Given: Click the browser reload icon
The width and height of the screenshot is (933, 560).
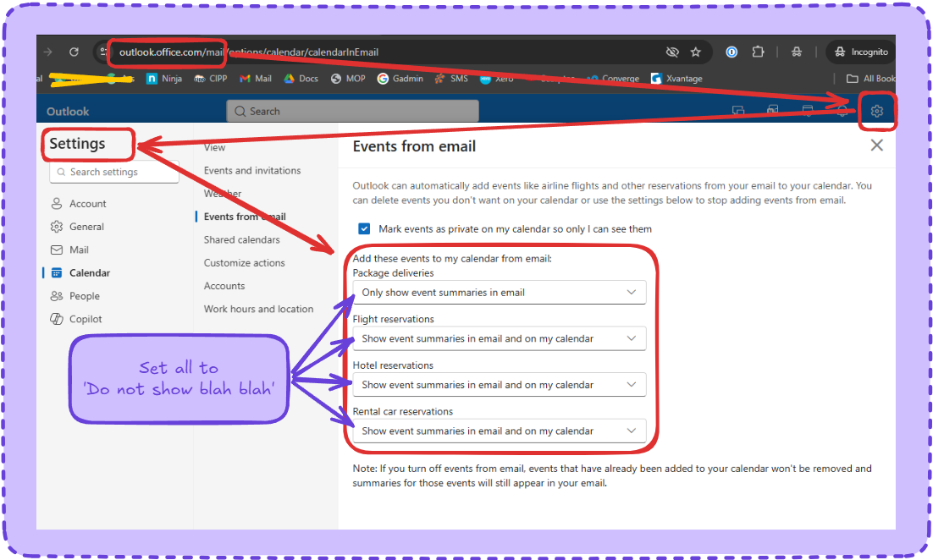Looking at the screenshot, I should pyautogui.click(x=74, y=52).
